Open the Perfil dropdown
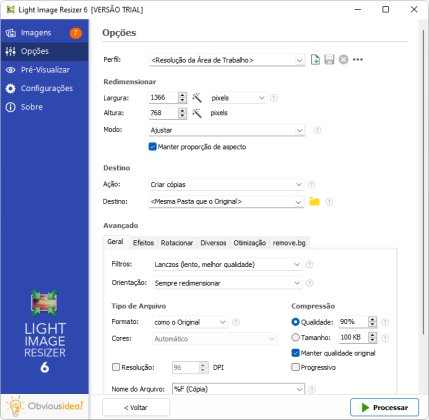The width and height of the screenshot is (429, 420). pos(227,60)
